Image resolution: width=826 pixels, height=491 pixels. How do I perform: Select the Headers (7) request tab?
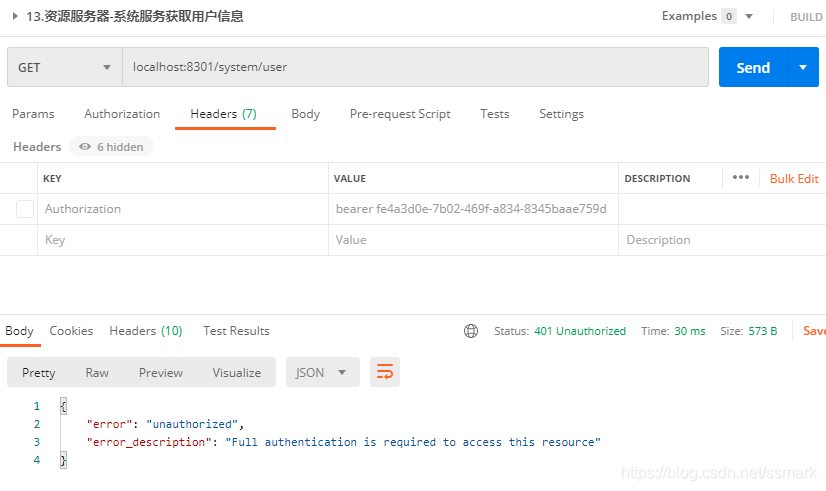point(223,114)
